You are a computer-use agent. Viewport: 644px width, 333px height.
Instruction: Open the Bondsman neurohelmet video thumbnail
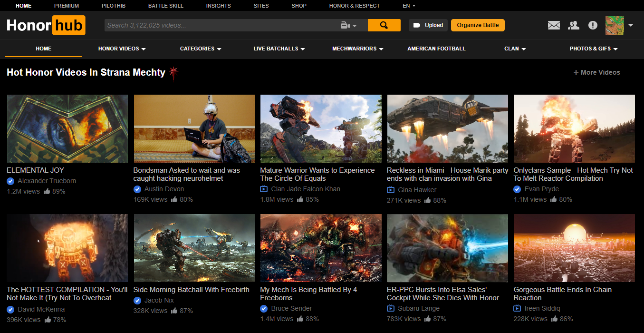[194, 128]
